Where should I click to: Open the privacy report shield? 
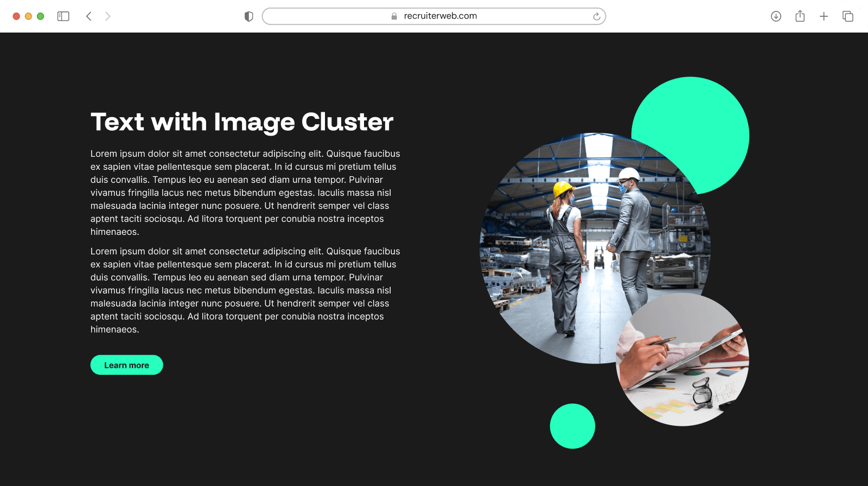tap(249, 16)
